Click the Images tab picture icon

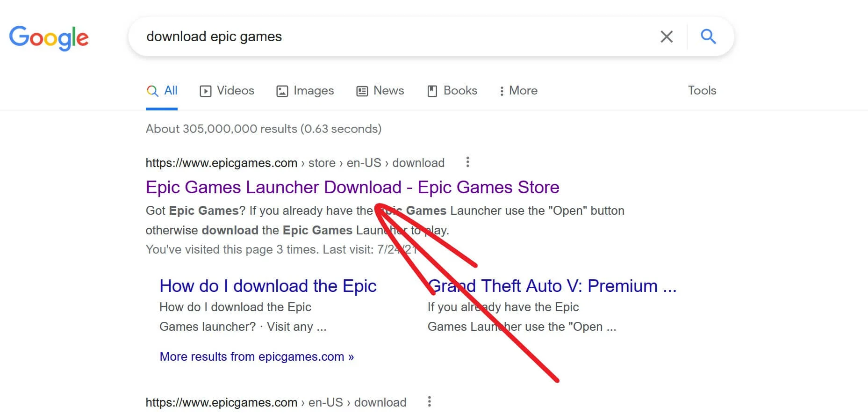(x=282, y=91)
